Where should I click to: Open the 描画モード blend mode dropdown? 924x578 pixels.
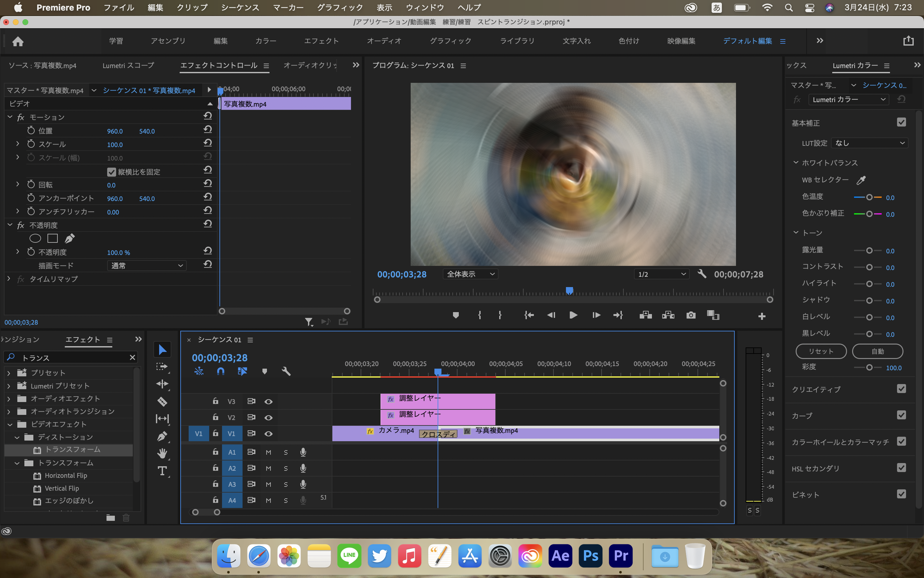(147, 266)
